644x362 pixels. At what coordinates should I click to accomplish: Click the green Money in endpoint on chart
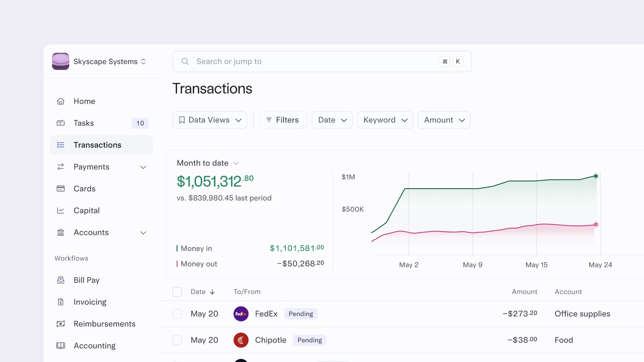596,176
